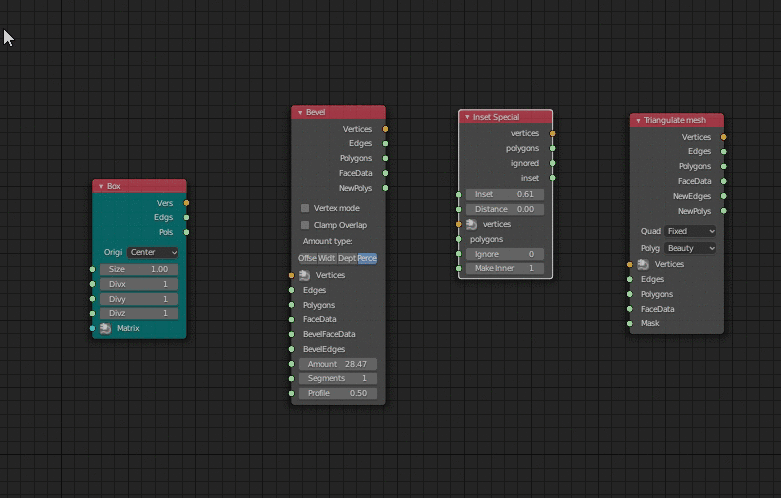781x498 pixels.
Task: Click the Inset Special vertices output socket
Action: pos(553,133)
